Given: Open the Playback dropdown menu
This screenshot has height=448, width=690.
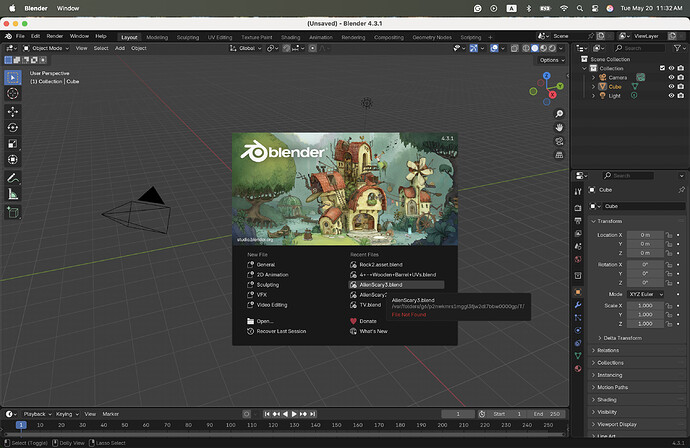Looking at the screenshot, I should [37, 414].
